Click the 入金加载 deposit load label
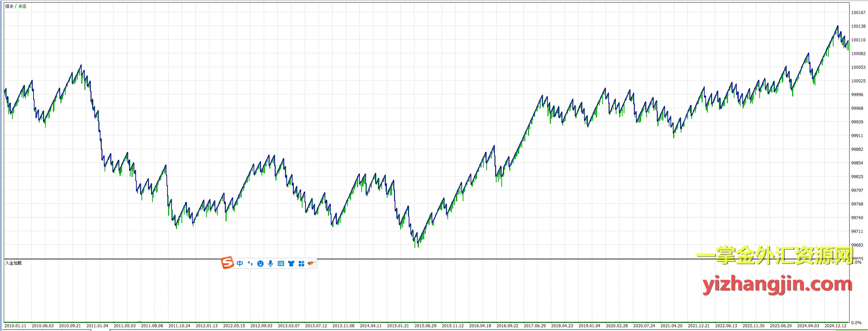868x331 pixels. coord(14,263)
